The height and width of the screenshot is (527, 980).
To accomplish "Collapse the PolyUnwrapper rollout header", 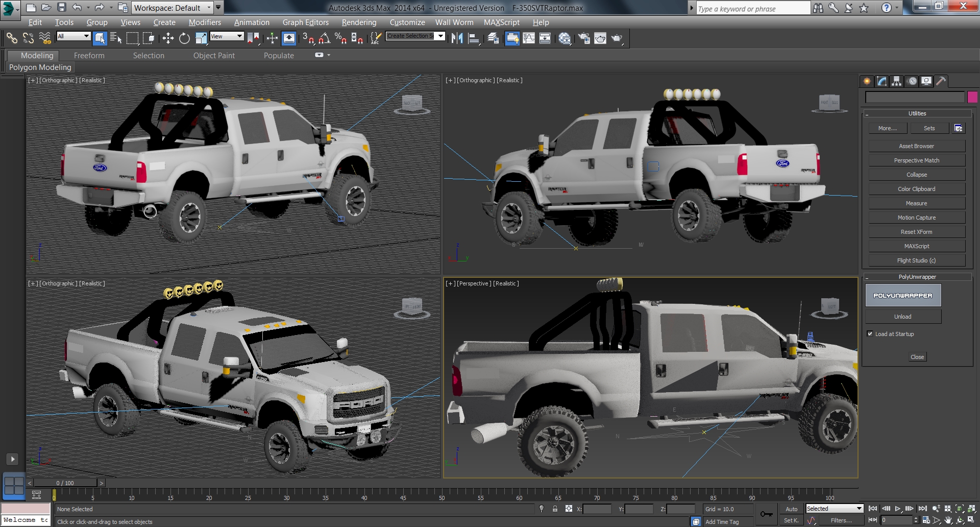I will (x=917, y=277).
